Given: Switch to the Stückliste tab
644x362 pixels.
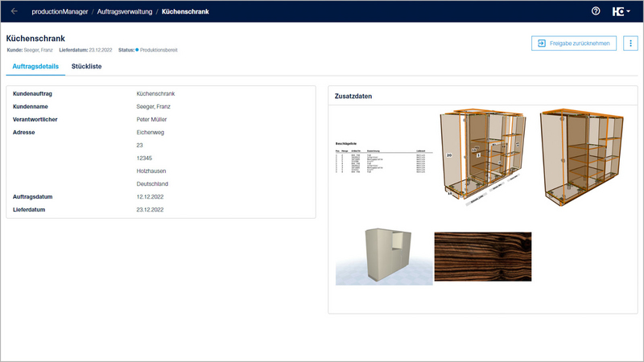Looking at the screenshot, I should click(x=86, y=67).
